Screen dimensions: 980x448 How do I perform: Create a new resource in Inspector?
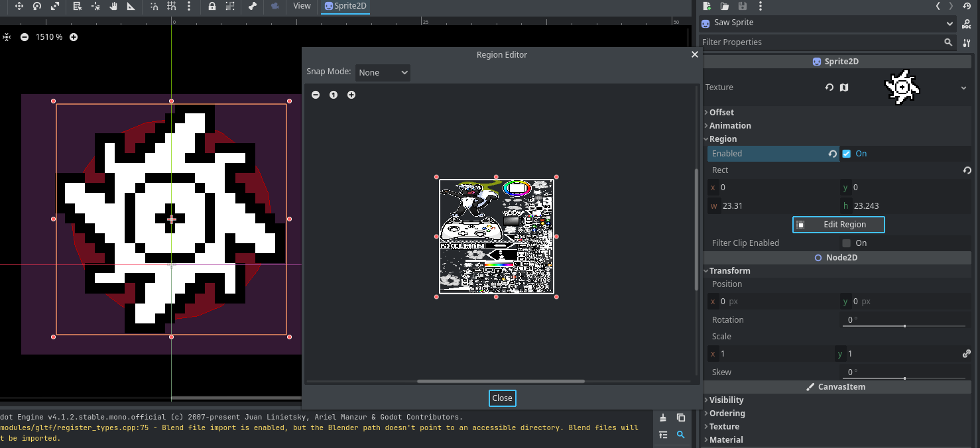point(707,6)
